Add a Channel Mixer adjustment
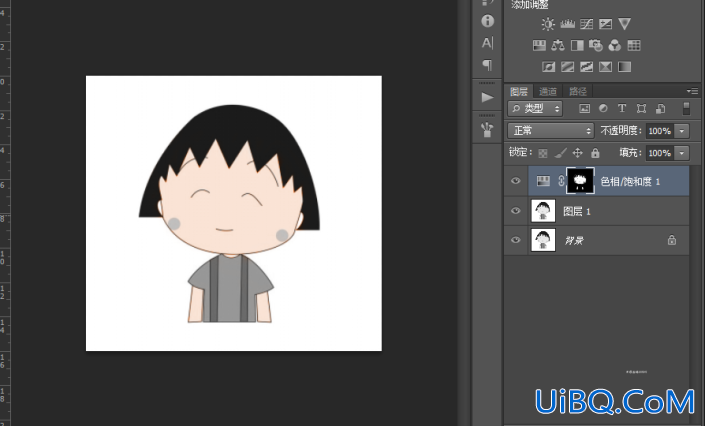 click(x=615, y=45)
